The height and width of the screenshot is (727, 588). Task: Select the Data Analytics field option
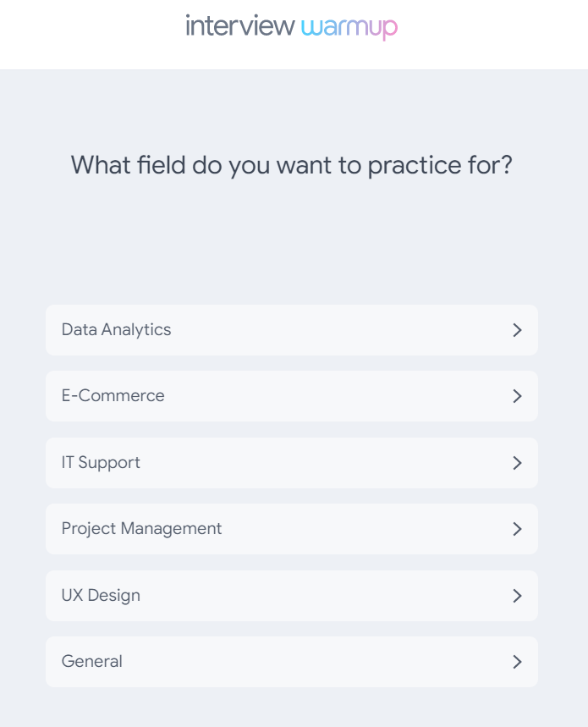291,330
